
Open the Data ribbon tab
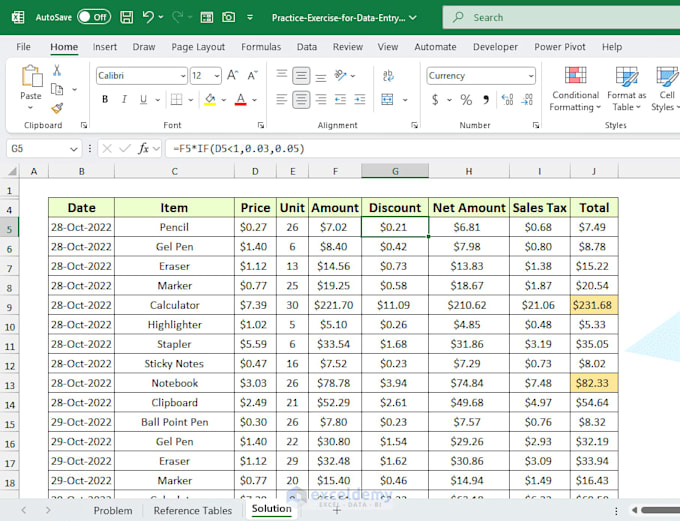tap(307, 47)
